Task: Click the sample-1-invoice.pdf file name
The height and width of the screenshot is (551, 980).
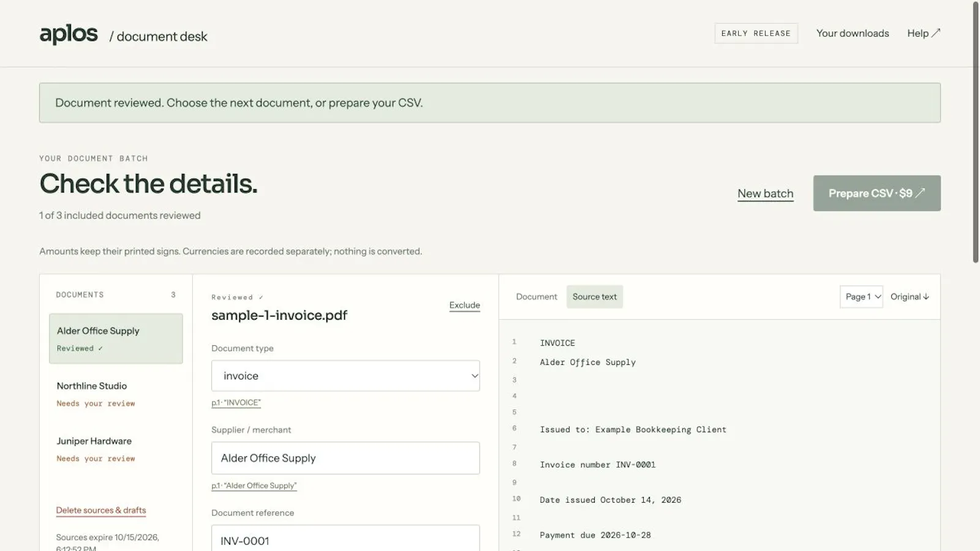Action: (x=279, y=315)
